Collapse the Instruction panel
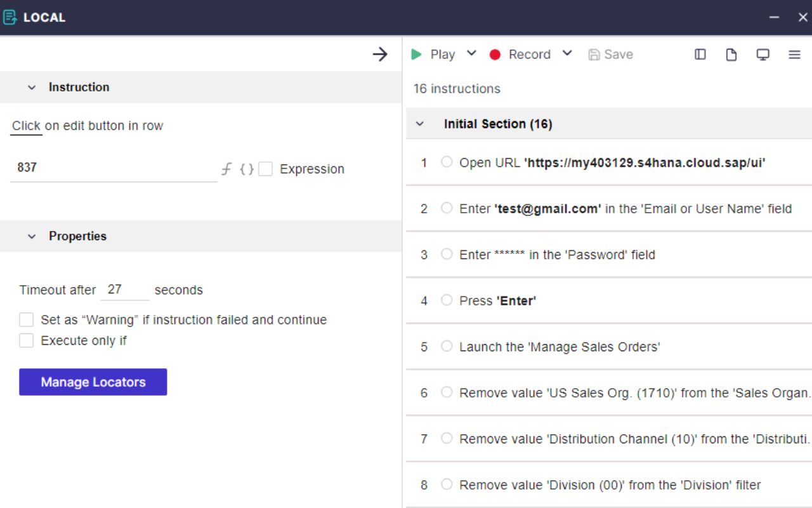The width and height of the screenshot is (812, 508). [x=32, y=87]
